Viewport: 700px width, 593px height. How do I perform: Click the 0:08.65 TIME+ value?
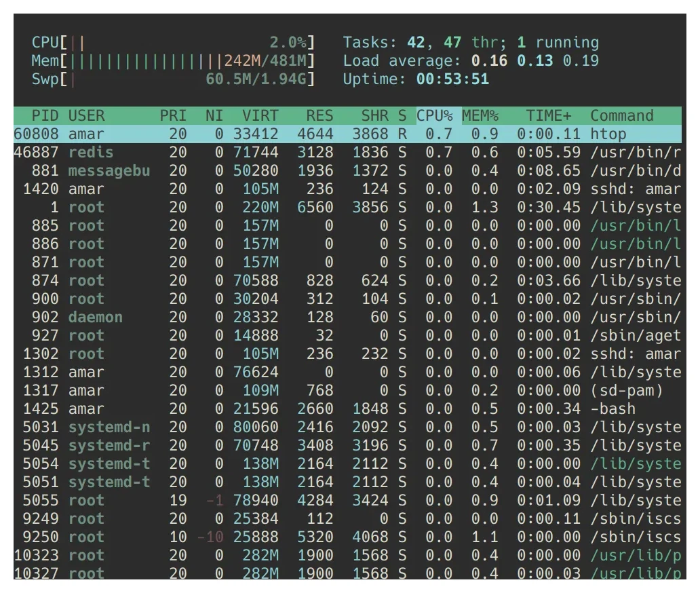(549, 170)
